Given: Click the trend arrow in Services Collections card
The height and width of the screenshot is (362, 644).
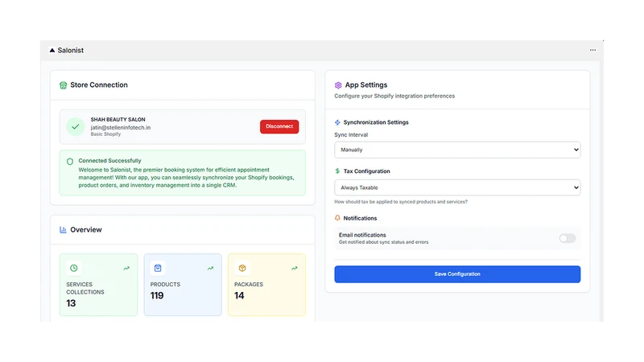Looking at the screenshot, I should (x=126, y=268).
